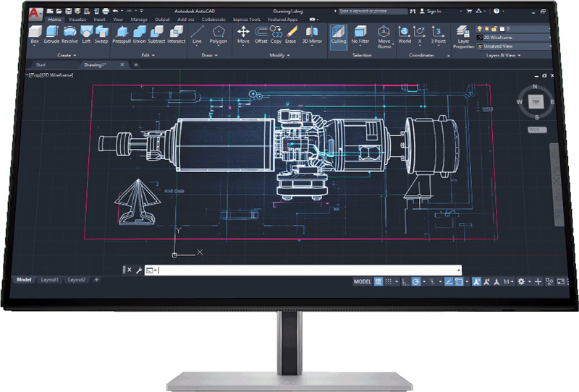Toggle grid display in status bar
The height and width of the screenshot is (392, 579).
point(378,281)
